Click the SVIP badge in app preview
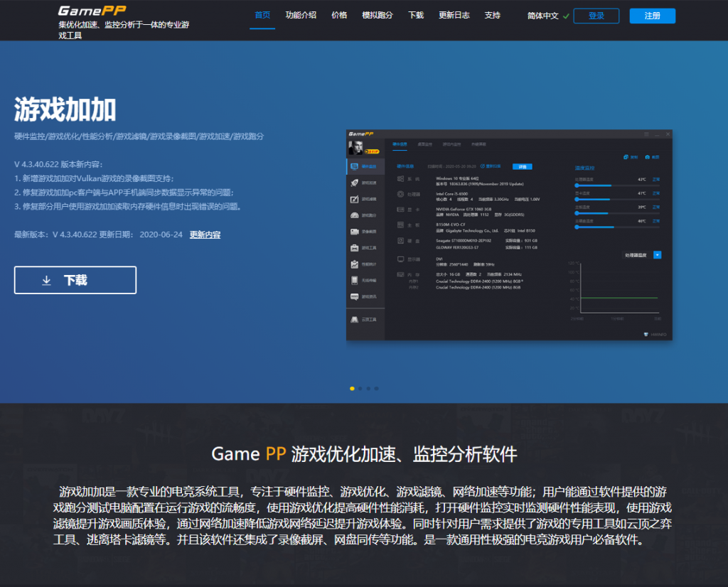 click(x=372, y=151)
